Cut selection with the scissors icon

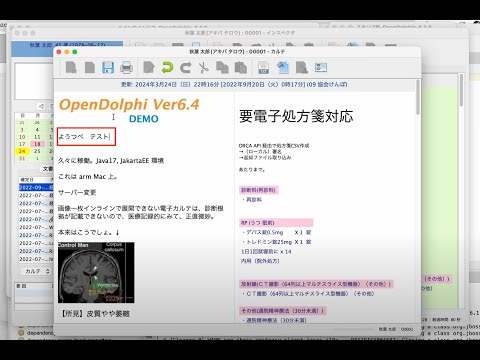tap(204, 68)
